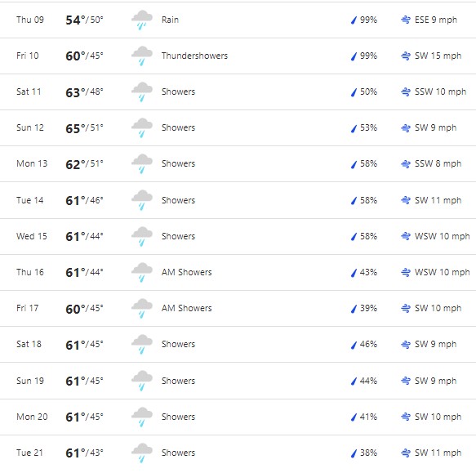This screenshot has width=476, height=473.
Task: Open the Wed 15 forecast row
Action: coord(238,236)
